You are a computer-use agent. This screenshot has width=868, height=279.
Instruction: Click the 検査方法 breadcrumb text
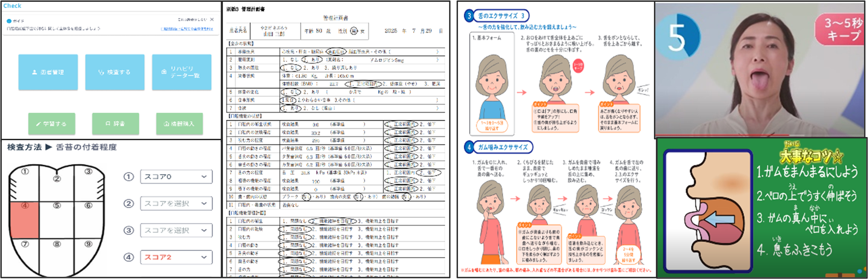click(24, 147)
